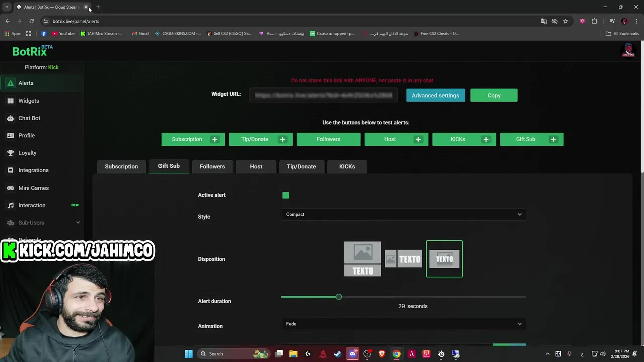
Task: Adjust the Alert duration slider handle
Action: pos(339,297)
